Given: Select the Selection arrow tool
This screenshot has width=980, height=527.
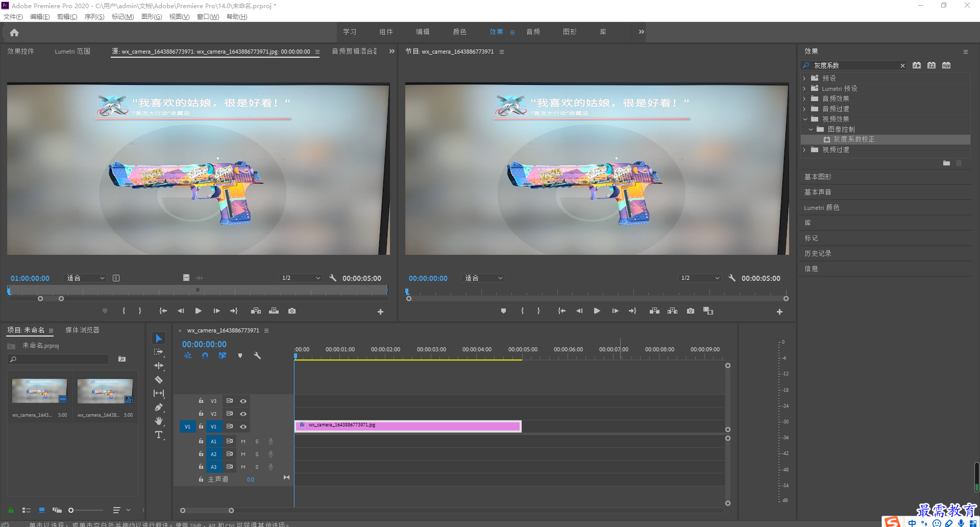Looking at the screenshot, I should click(159, 339).
